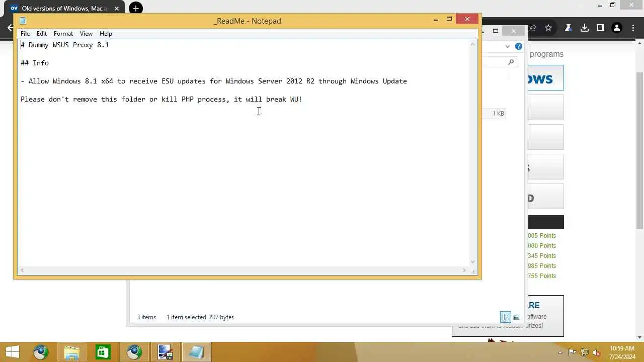The image size is (644, 362).
Task: Expand the File Explorer ribbon chevron
Action: 508,46
